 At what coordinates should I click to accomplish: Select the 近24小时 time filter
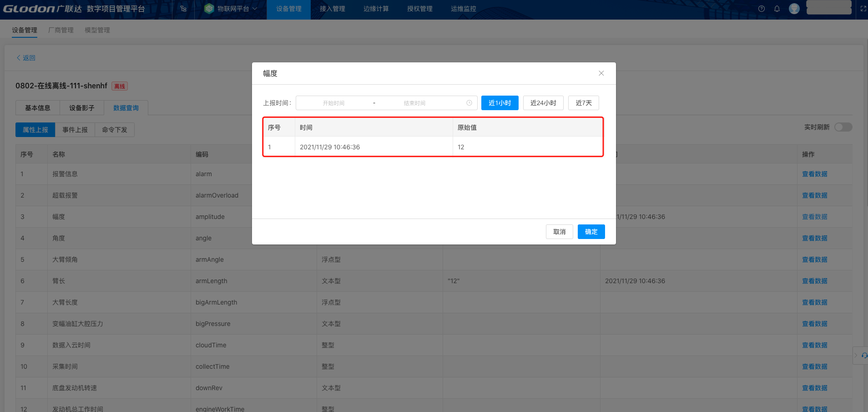(x=543, y=103)
